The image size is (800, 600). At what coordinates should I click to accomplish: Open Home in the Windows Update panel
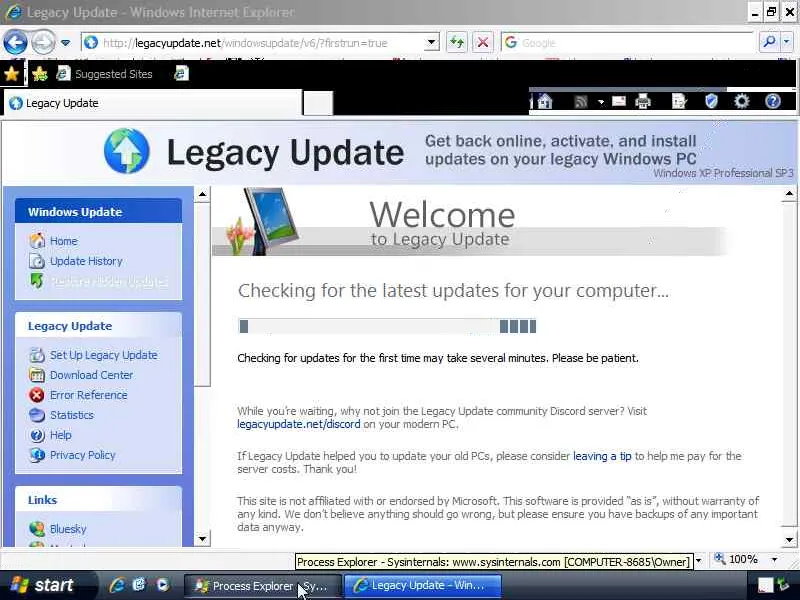tap(64, 241)
